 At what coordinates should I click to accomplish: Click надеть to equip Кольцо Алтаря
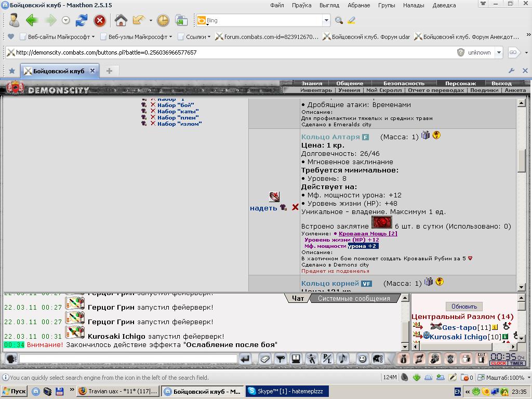tap(263, 208)
